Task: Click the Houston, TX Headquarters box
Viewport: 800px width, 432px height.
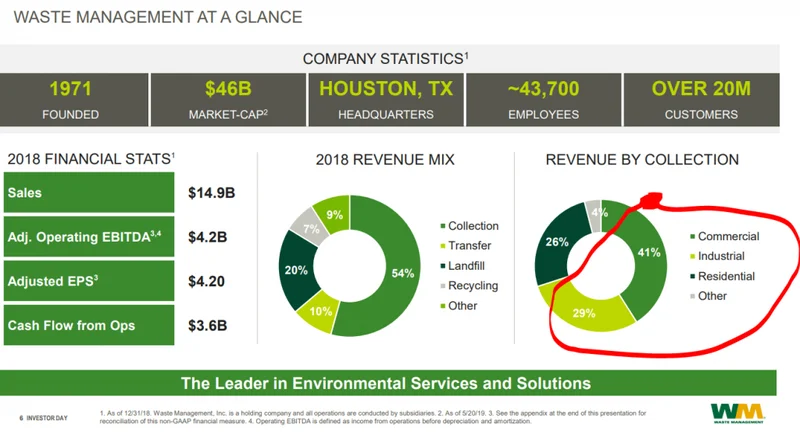Action: 385,99
